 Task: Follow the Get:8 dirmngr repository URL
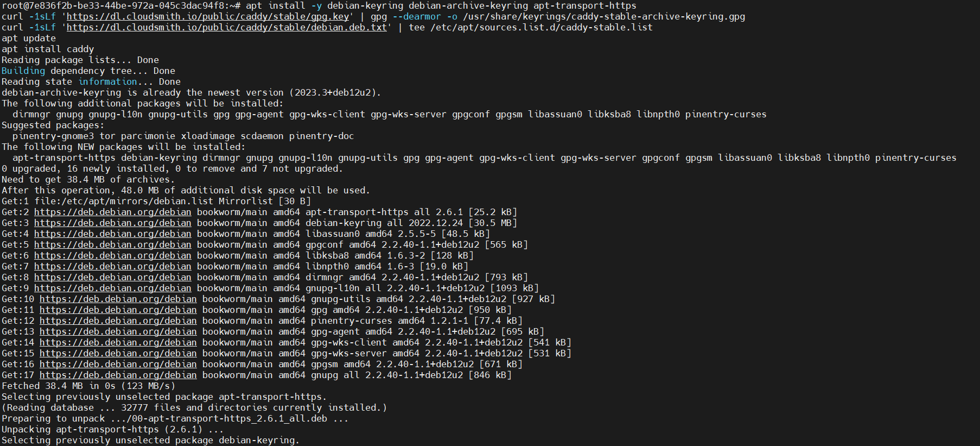[113, 277]
